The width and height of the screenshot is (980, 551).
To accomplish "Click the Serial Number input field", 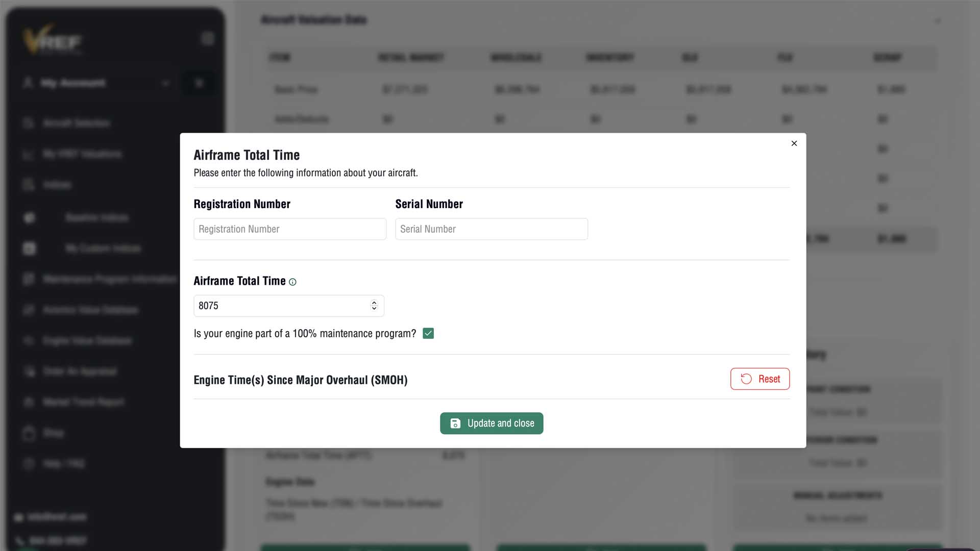I will point(492,229).
